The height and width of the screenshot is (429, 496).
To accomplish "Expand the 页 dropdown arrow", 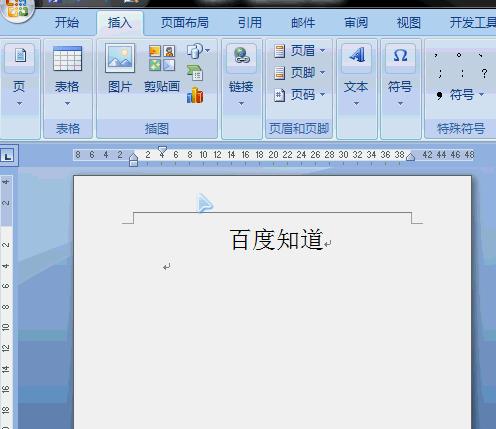I will tap(19, 104).
